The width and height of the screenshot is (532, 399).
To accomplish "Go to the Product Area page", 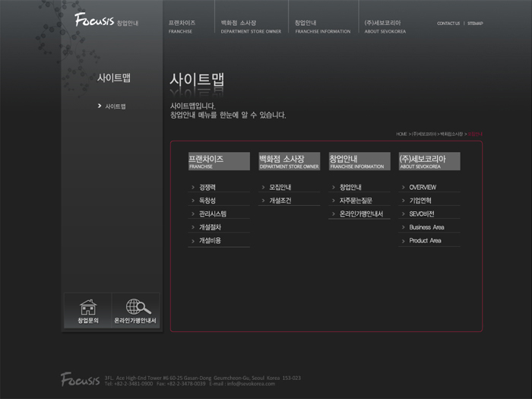I will [425, 240].
